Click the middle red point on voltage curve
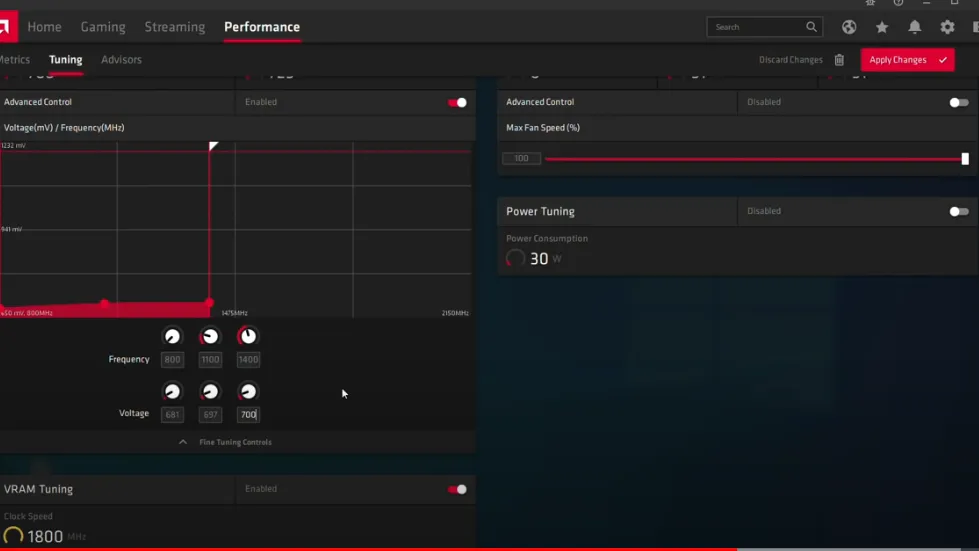Screen dimensions: 979x551 pyautogui.click(x=104, y=303)
